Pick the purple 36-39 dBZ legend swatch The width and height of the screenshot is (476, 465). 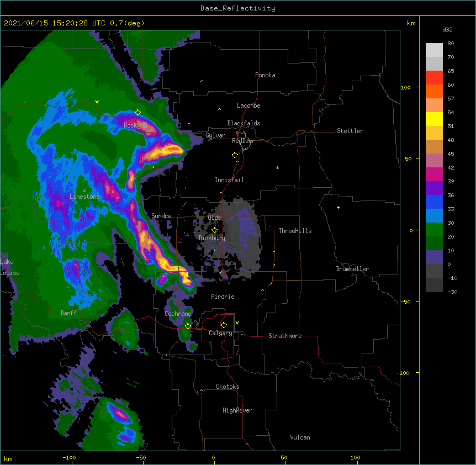(434, 188)
